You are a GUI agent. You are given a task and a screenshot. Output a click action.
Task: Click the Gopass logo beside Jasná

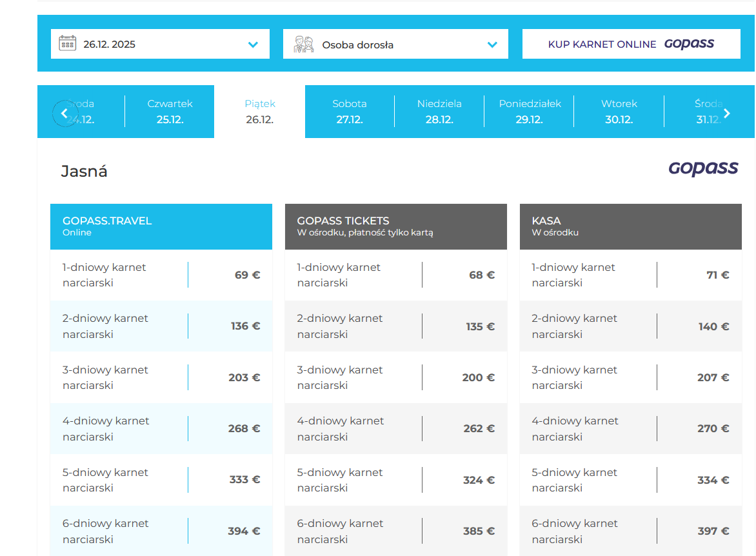click(703, 169)
